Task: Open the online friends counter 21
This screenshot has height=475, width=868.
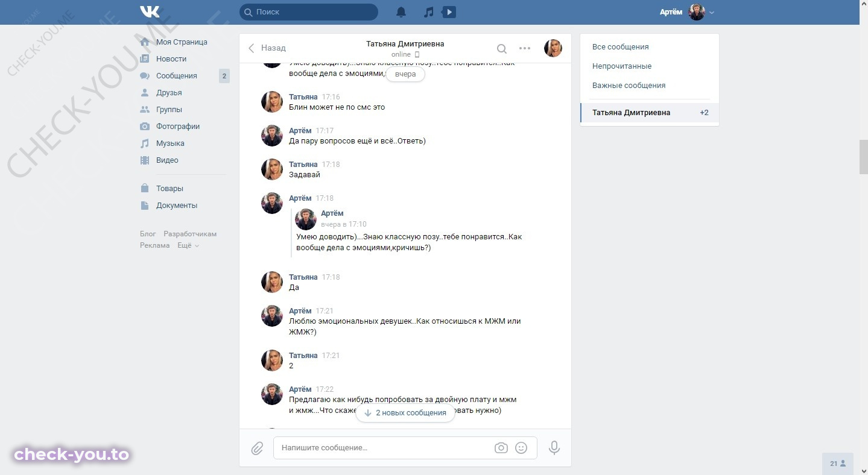Action: [838, 464]
